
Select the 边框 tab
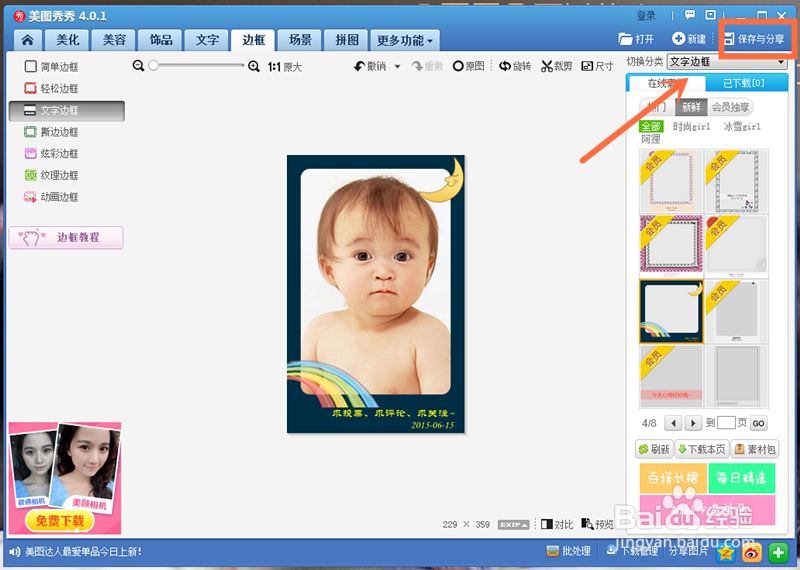point(253,40)
